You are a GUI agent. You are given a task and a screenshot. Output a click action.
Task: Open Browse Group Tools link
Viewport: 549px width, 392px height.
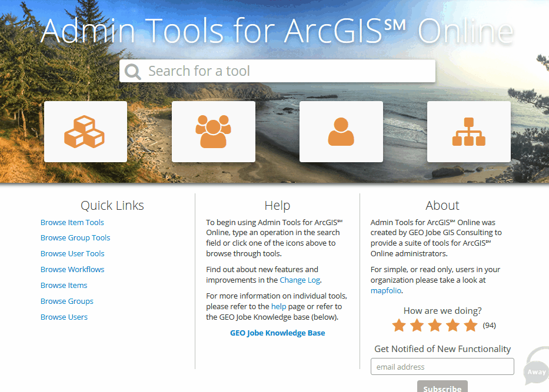(x=75, y=238)
